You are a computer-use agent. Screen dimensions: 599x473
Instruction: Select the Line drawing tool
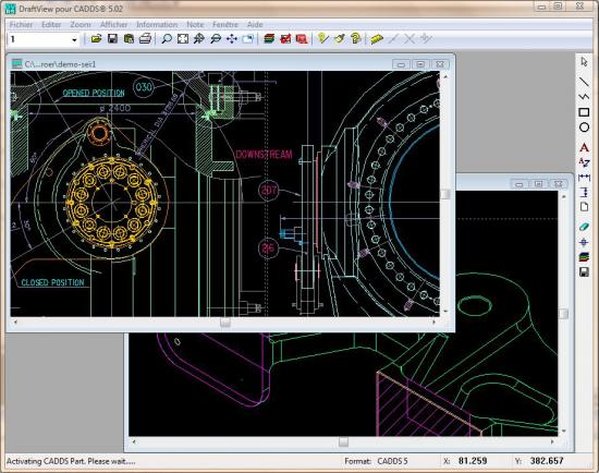coord(584,81)
